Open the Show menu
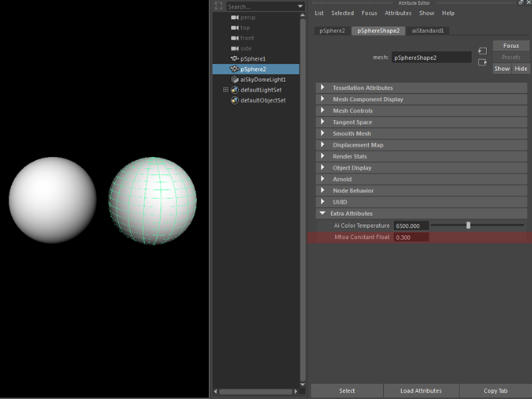 426,13
